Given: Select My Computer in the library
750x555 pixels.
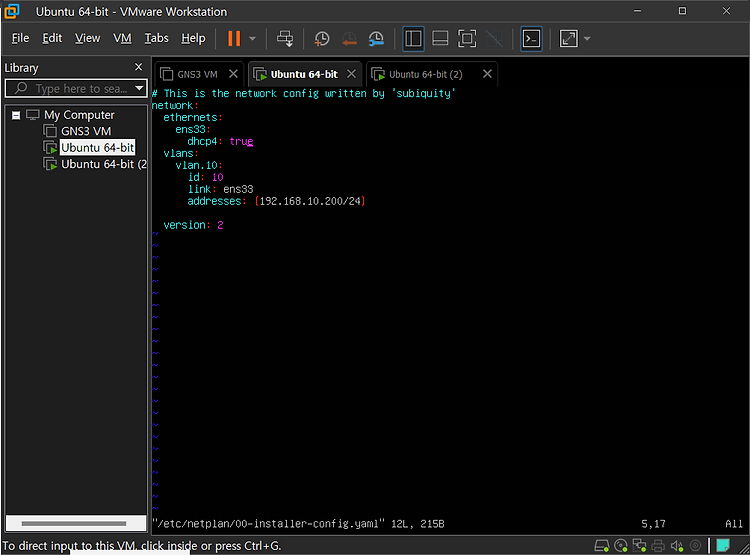Looking at the screenshot, I should point(79,115).
